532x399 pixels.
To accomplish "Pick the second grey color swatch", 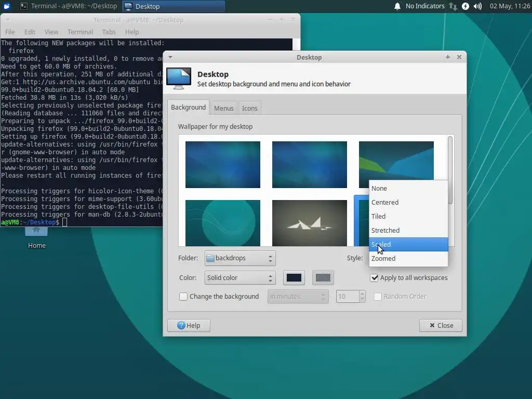I will click(x=323, y=278).
